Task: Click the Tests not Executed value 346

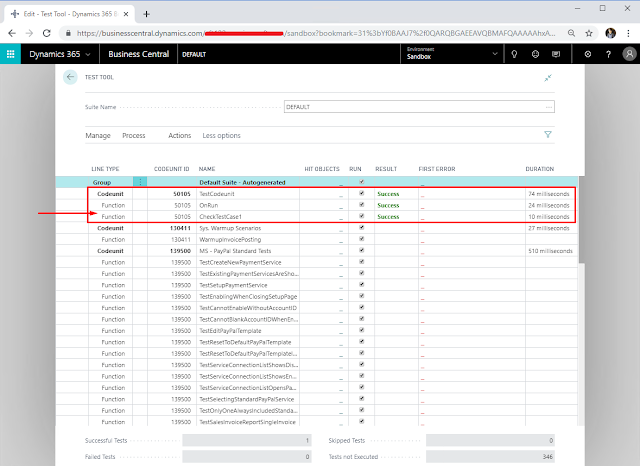Action: [490, 457]
